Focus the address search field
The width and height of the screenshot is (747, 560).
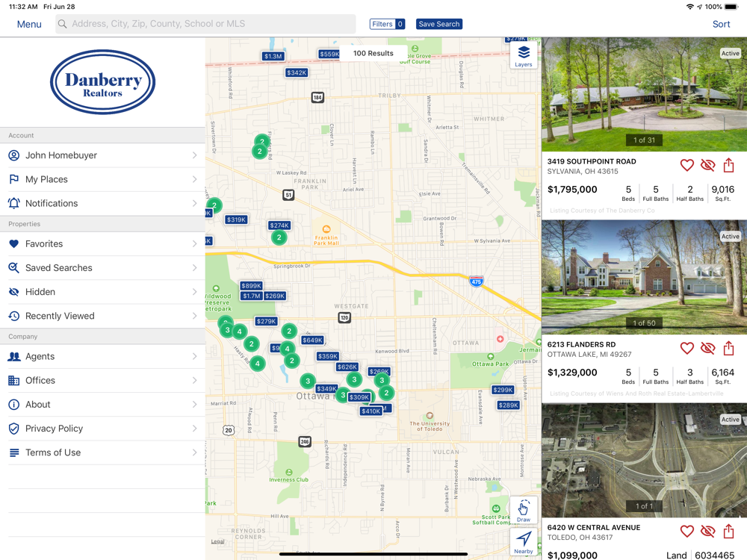[205, 24]
